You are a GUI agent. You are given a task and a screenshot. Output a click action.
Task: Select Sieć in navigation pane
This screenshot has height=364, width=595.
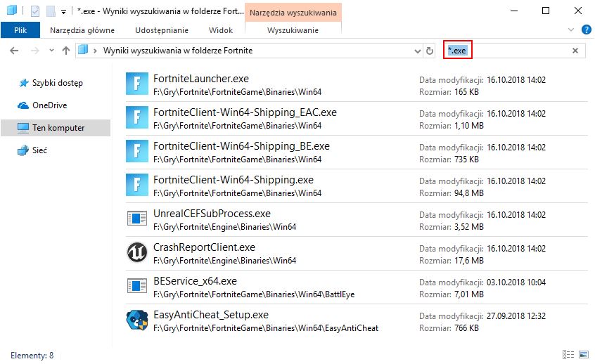click(39, 150)
